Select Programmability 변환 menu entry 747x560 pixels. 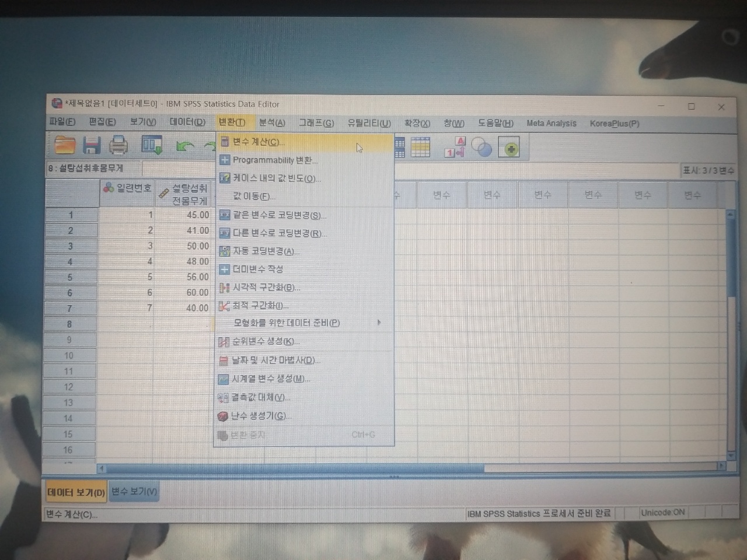[304, 160]
